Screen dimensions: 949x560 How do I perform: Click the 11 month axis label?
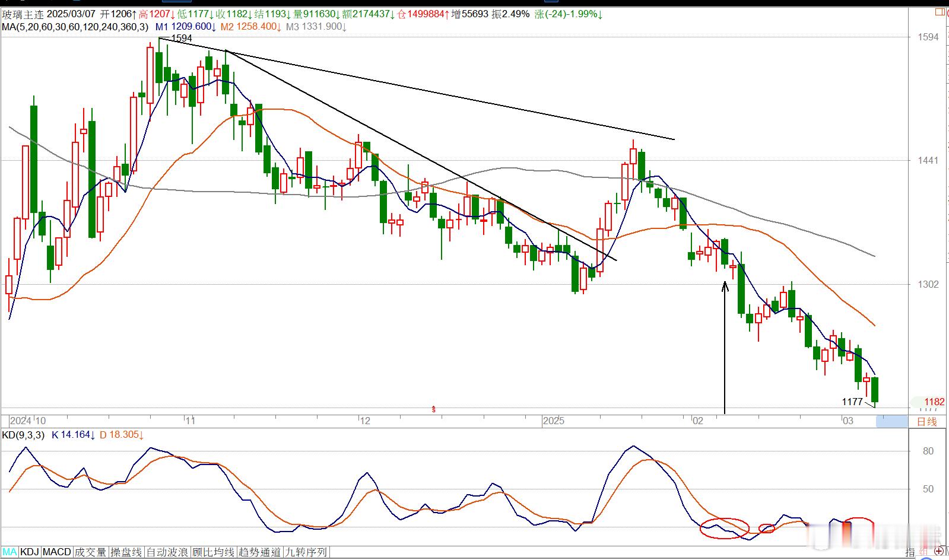coord(190,421)
